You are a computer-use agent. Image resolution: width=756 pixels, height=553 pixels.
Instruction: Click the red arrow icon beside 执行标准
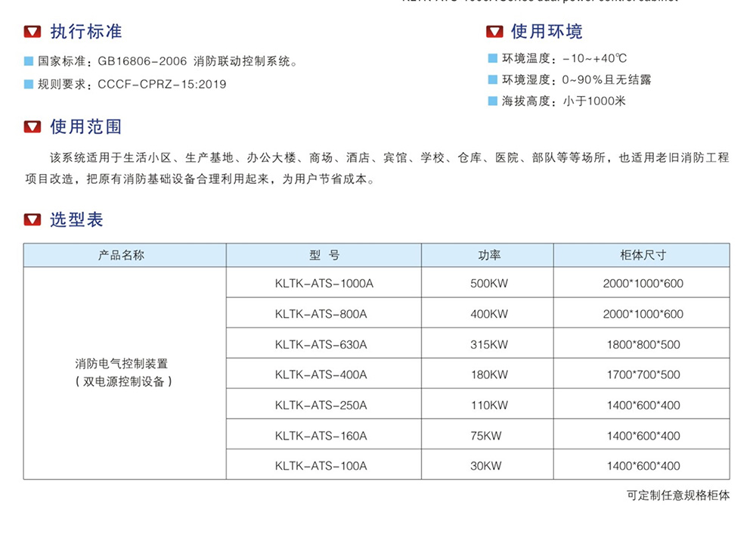[33, 32]
